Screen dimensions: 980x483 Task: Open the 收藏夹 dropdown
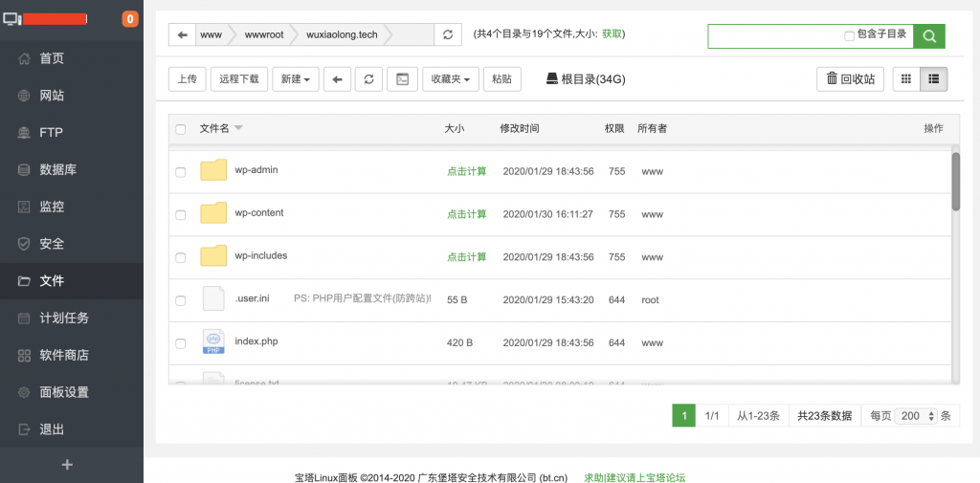tap(451, 79)
